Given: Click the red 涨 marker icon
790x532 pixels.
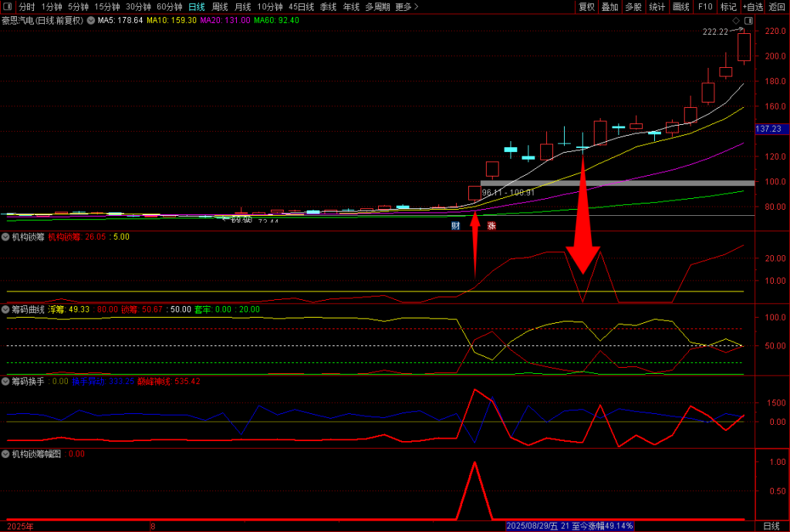Looking at the screenshot, I should pos(491,226).
